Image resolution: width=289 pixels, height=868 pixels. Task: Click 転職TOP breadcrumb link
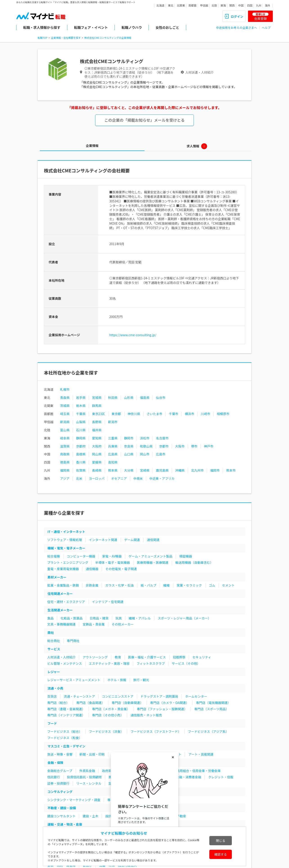click(42, 38)
